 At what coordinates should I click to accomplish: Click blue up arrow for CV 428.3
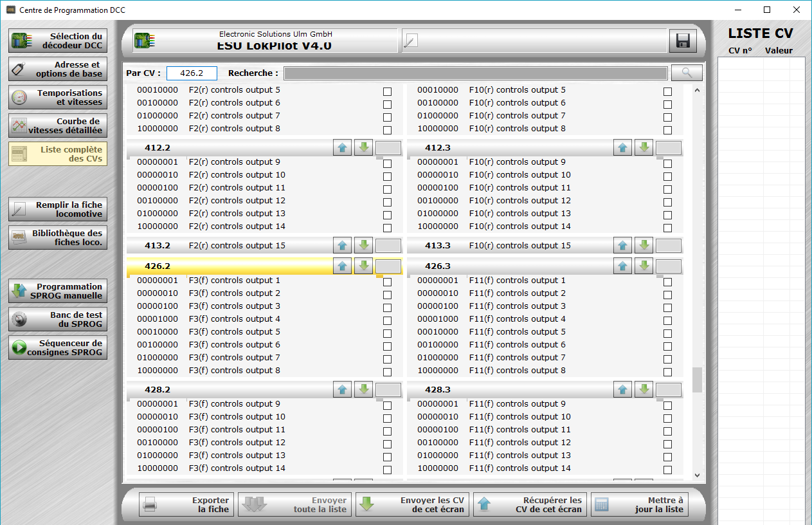pyautogui.click(x=623, y=390)
